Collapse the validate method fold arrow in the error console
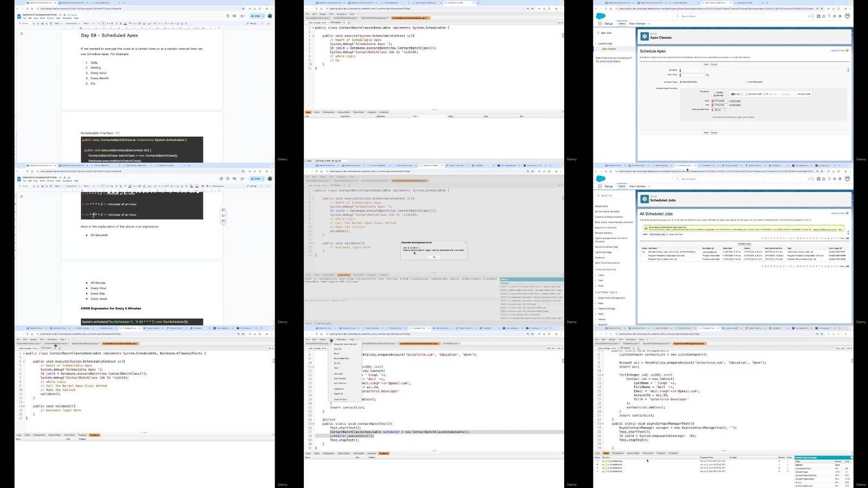 [x=313, y=243]
